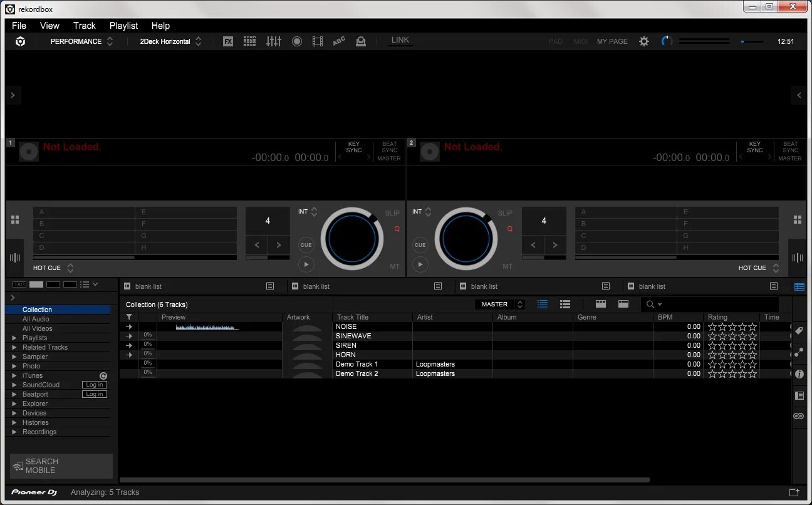The width and height of the screenshot is (812, 505).
Task: Click the track search input field
Action: pyautogui.click(x=709, y=305)
